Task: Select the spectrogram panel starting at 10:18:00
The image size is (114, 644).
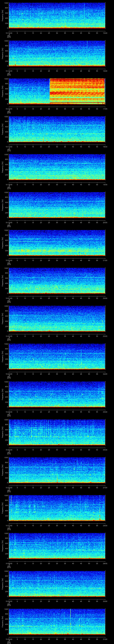Action: pyautogui.click(x=57, y=167)
